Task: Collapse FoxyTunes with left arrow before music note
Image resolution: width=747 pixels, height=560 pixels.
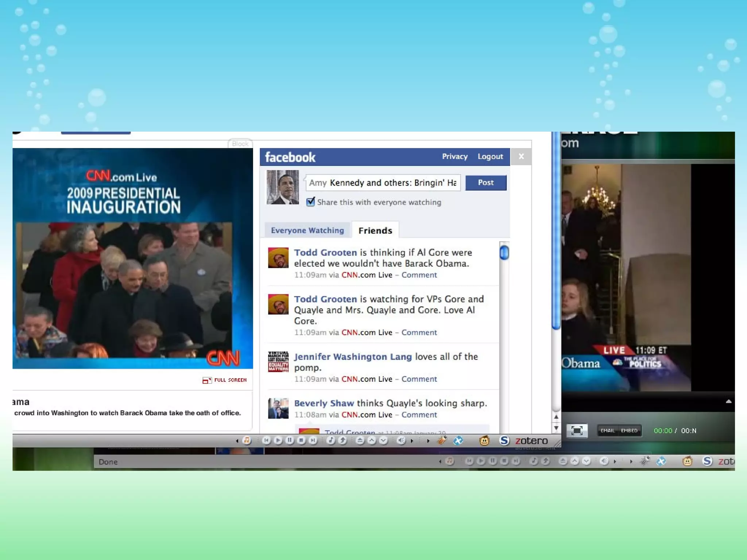Action: point(237,441)
